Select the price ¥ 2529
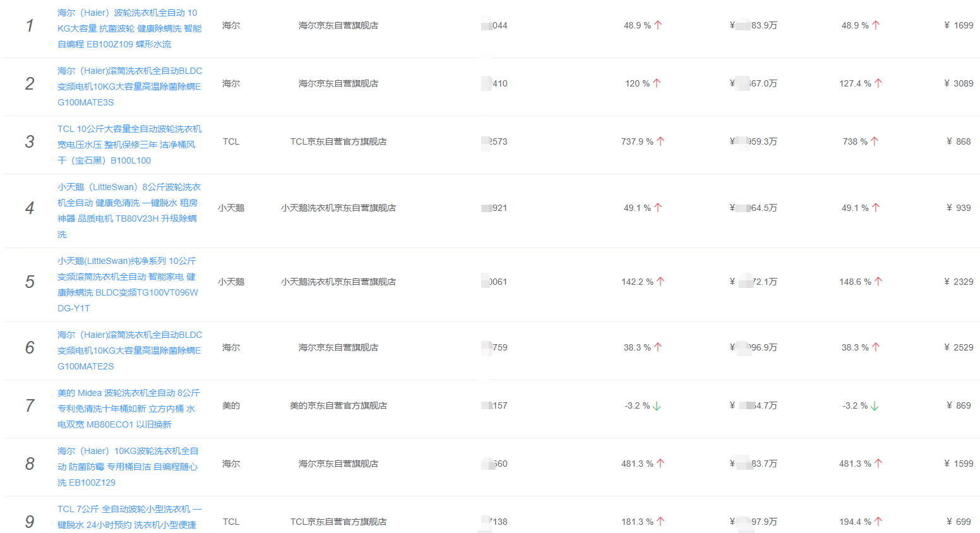The width and height of the screenshot is (980, 533). tap(959, 347)
